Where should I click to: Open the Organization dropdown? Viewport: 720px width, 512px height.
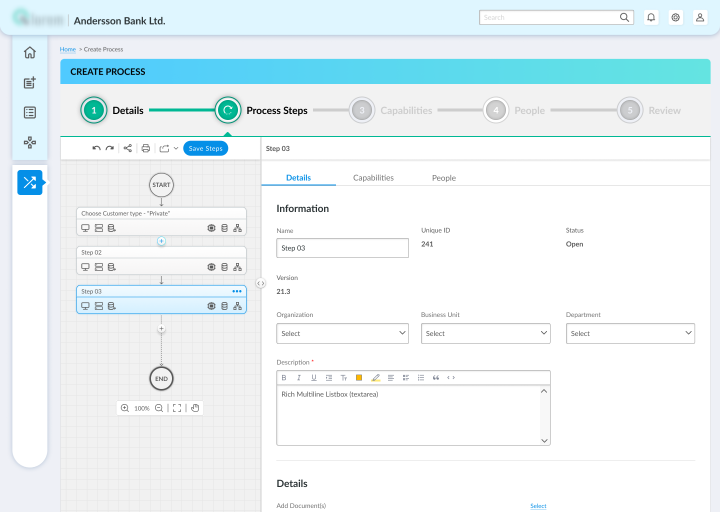pyautogui.click(x=342, y=333)
